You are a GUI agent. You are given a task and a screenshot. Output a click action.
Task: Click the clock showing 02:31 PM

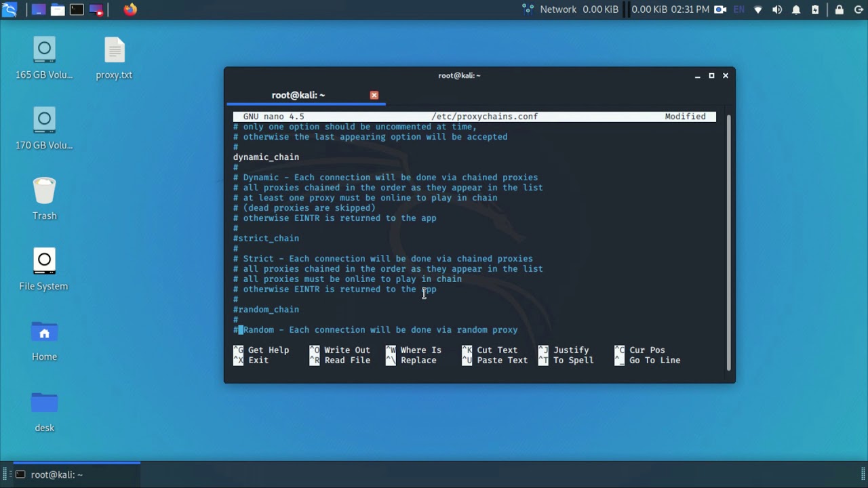coord(690,9)
